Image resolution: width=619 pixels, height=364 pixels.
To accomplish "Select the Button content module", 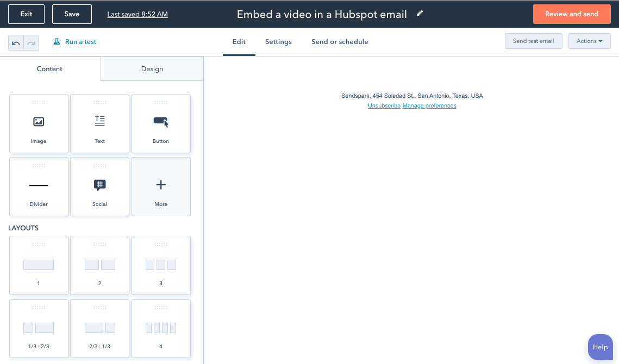I will (x=161, y=123).
